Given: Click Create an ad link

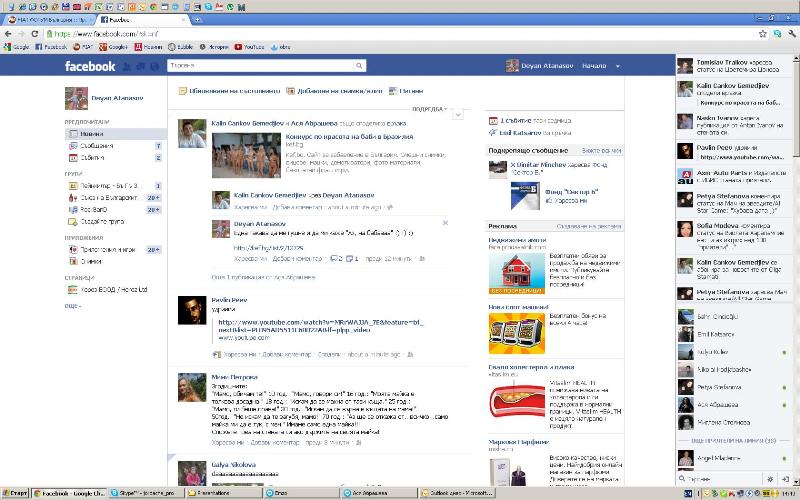Looking at the screenshot, I should (589, 226).
